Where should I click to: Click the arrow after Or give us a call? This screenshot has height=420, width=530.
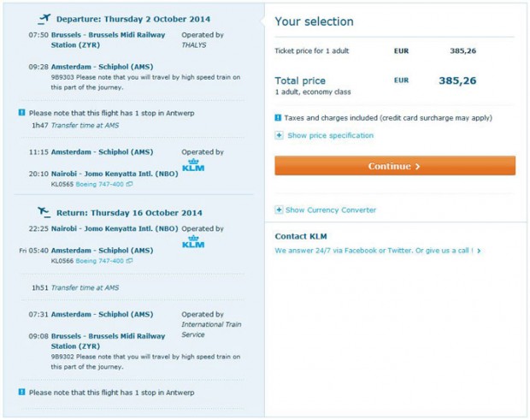(x=479, y=251)
